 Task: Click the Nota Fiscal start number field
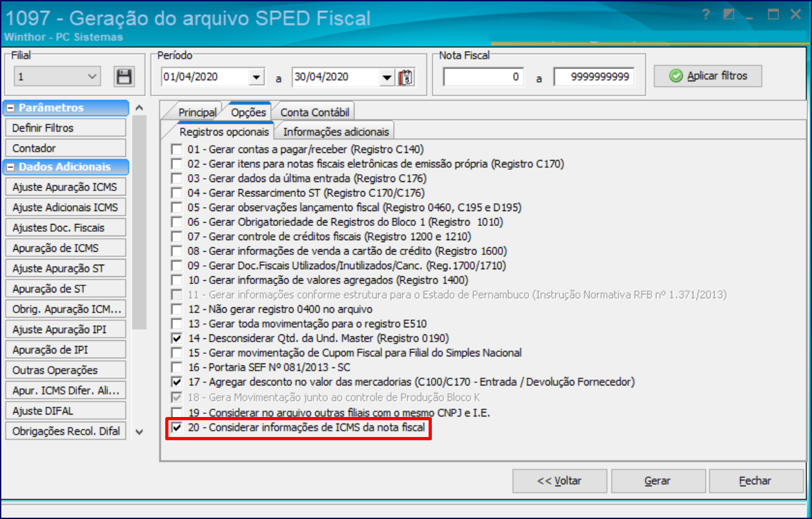[483, 77]
